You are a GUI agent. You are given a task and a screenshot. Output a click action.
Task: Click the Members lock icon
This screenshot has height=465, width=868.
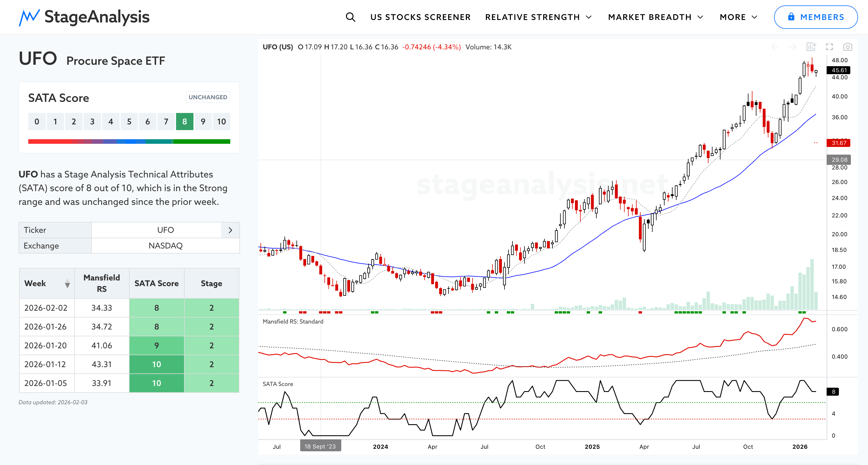click(x=791, y=17)
